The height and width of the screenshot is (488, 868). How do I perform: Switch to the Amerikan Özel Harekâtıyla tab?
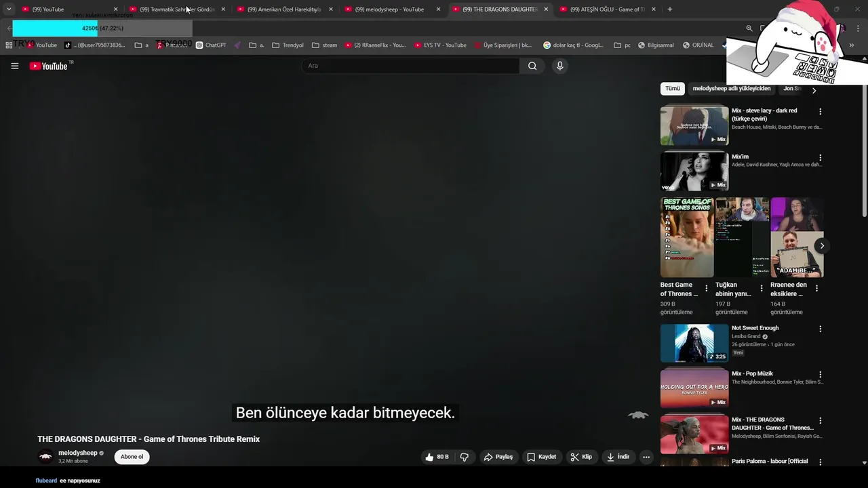tap(284, 9)
